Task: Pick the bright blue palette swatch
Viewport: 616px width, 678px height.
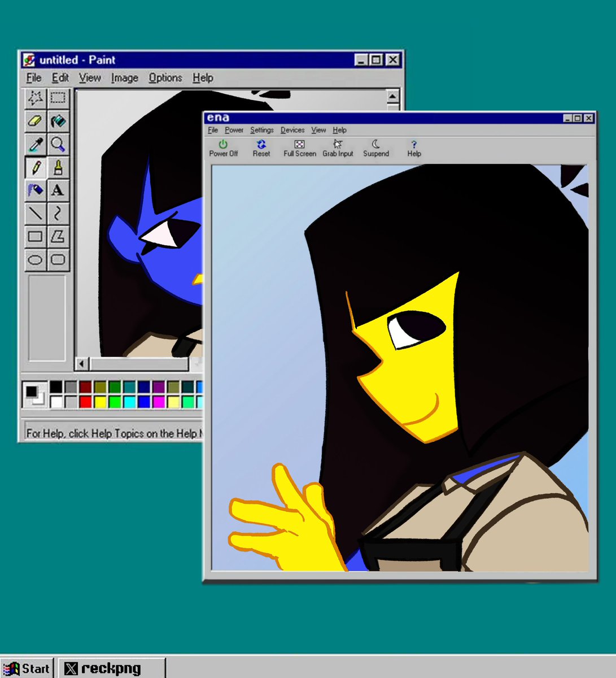Action: (144, 402)
